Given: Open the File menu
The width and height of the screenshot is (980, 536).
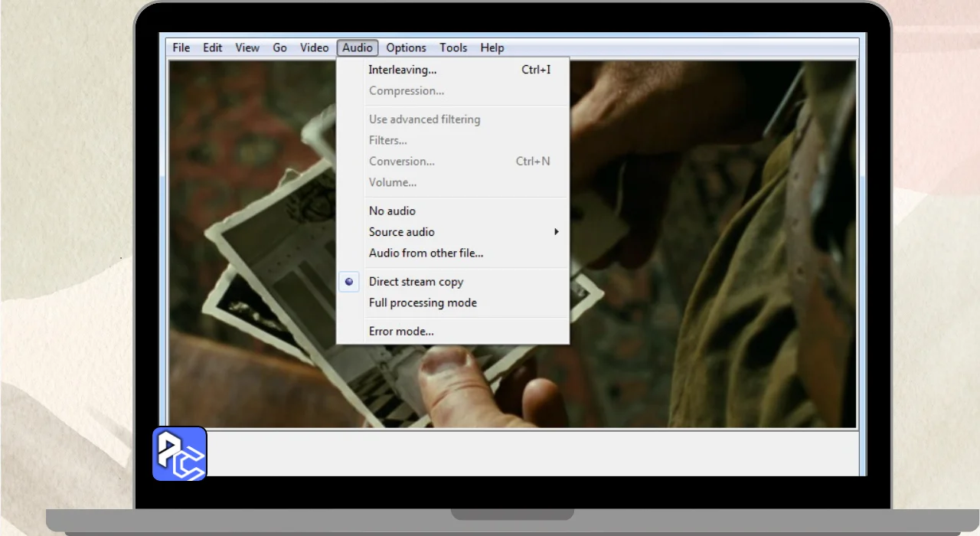Looking at the screenshot, I should [x=181, y=47].
